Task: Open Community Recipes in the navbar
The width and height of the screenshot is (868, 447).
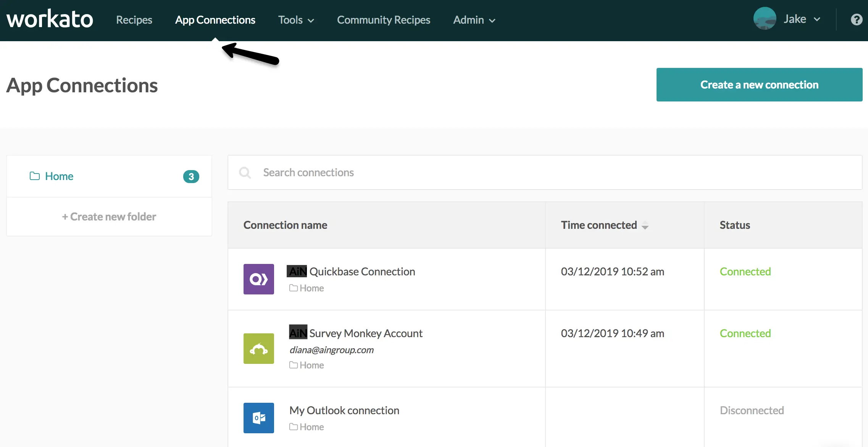Action: pos(384,20)
